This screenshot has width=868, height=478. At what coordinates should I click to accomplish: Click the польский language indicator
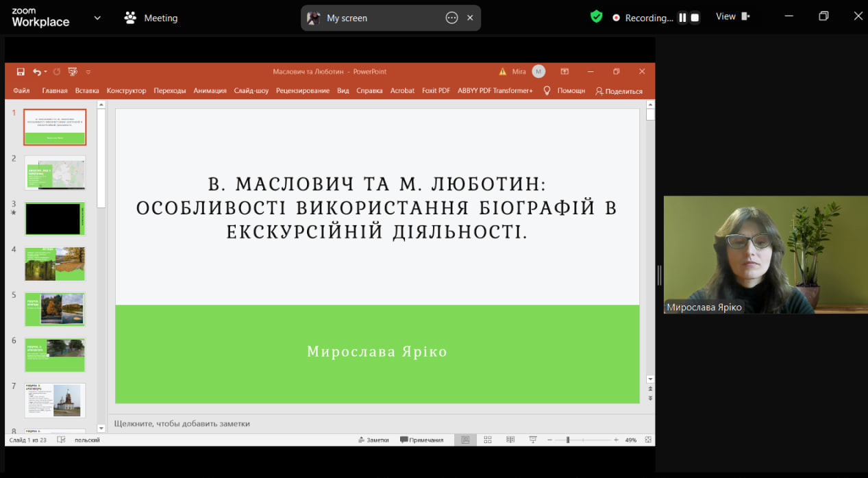[x=87, y=440]
